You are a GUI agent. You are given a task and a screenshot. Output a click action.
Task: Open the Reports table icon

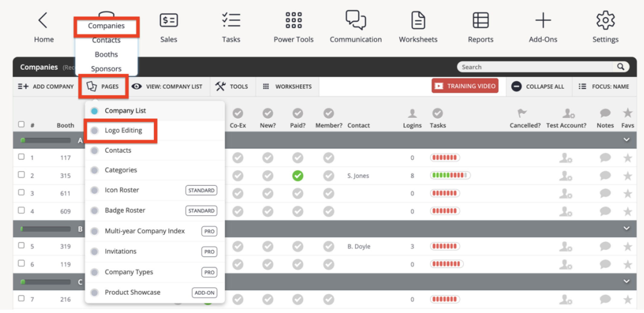(481, 20)
